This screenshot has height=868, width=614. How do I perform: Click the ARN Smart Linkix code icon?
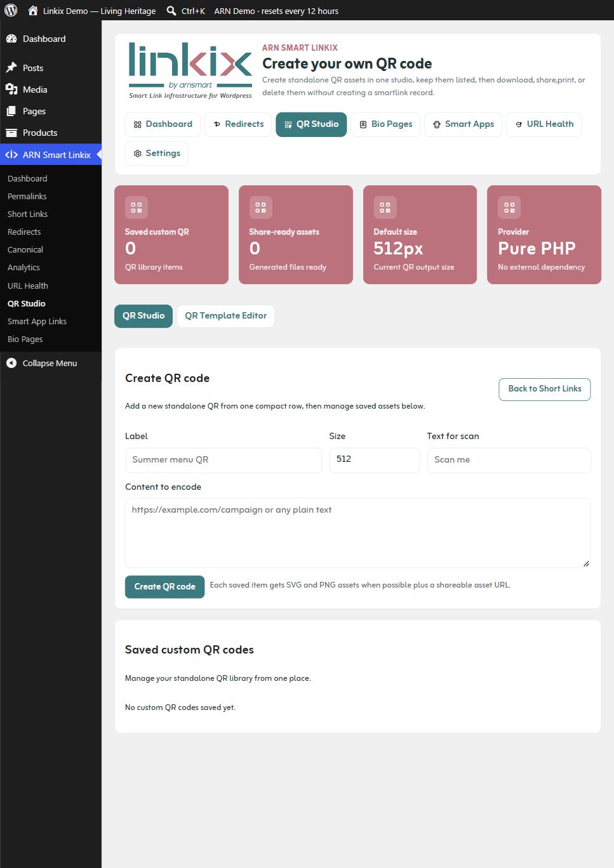[11, 155]
